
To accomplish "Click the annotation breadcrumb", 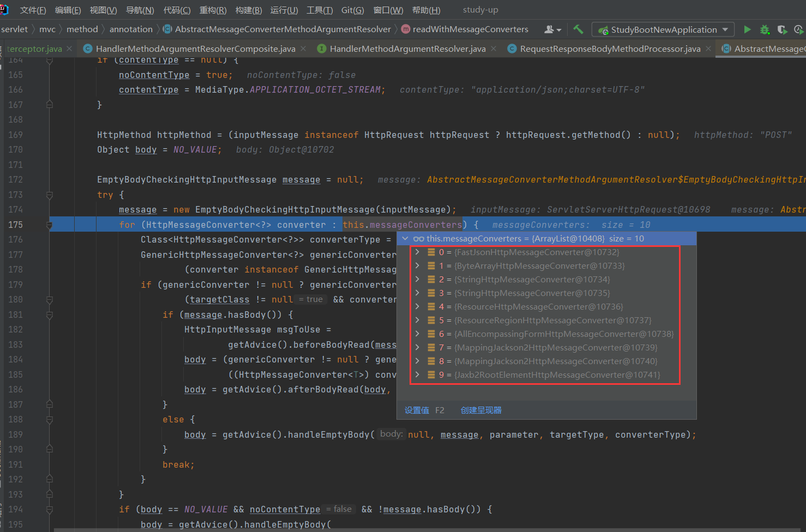I will click(131, 29).
